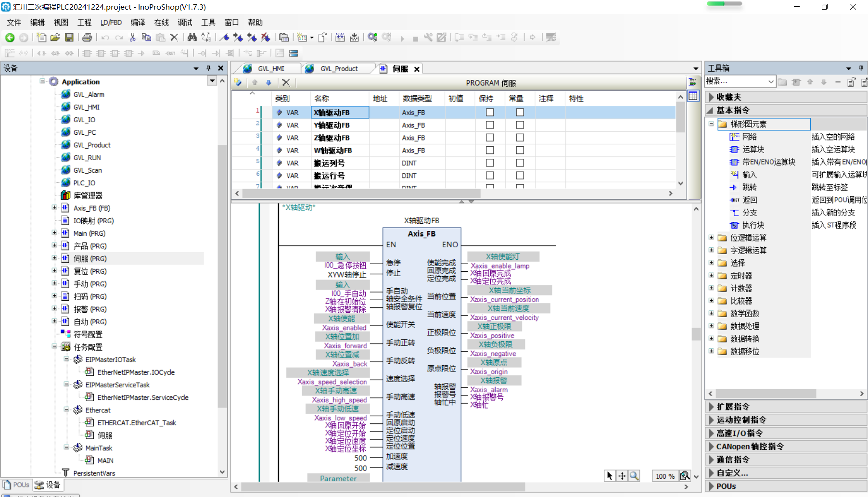Select the magnifier zoom tool in editor
This screenshot has height=497, width=868.
pyautogui.click(x=635, y=476)
